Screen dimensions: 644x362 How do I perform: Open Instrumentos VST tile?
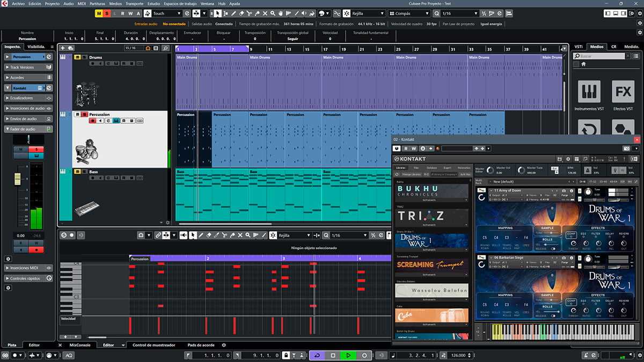pos(589,92)
